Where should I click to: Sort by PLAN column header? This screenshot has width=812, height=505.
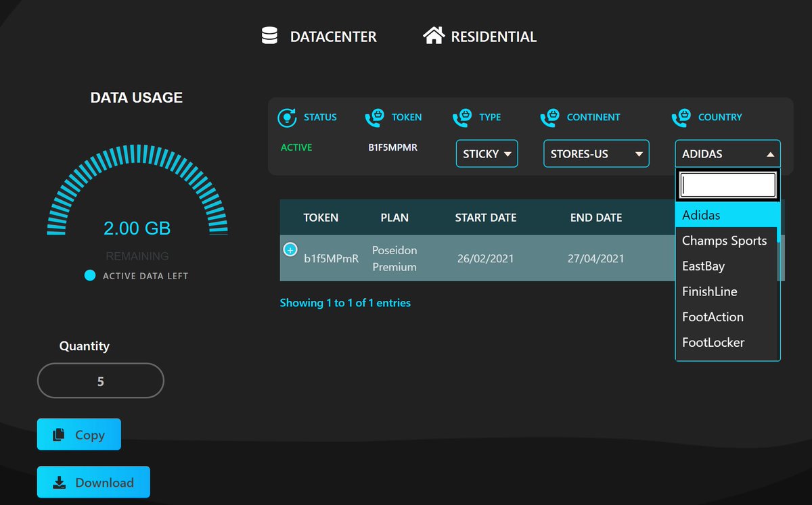(394, 218)
